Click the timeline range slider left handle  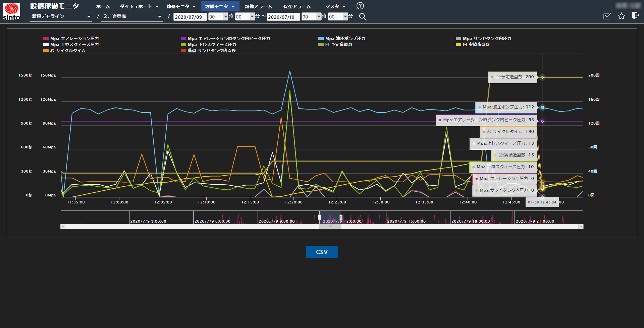[319, 217]
